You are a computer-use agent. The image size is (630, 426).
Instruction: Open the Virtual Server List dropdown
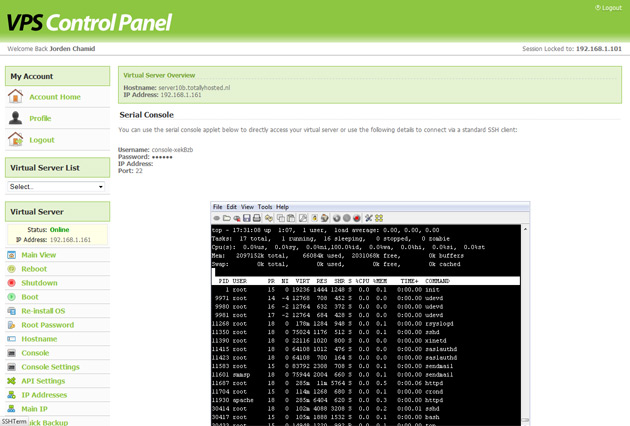tap(56, 187)
